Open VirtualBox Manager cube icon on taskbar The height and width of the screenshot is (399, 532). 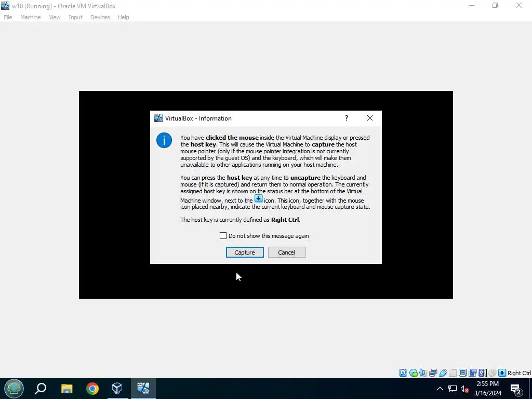tap(117, 389)
